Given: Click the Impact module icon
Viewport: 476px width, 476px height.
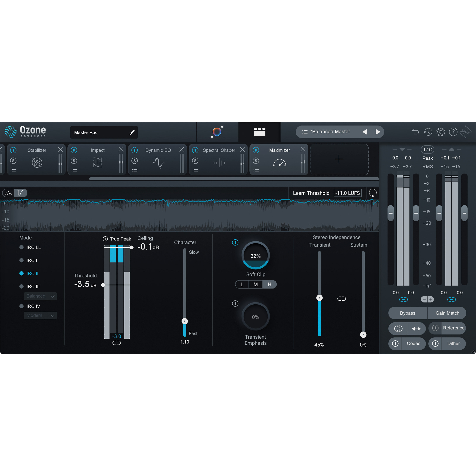Looking at the screenshot, I should [x=98, y=163].
